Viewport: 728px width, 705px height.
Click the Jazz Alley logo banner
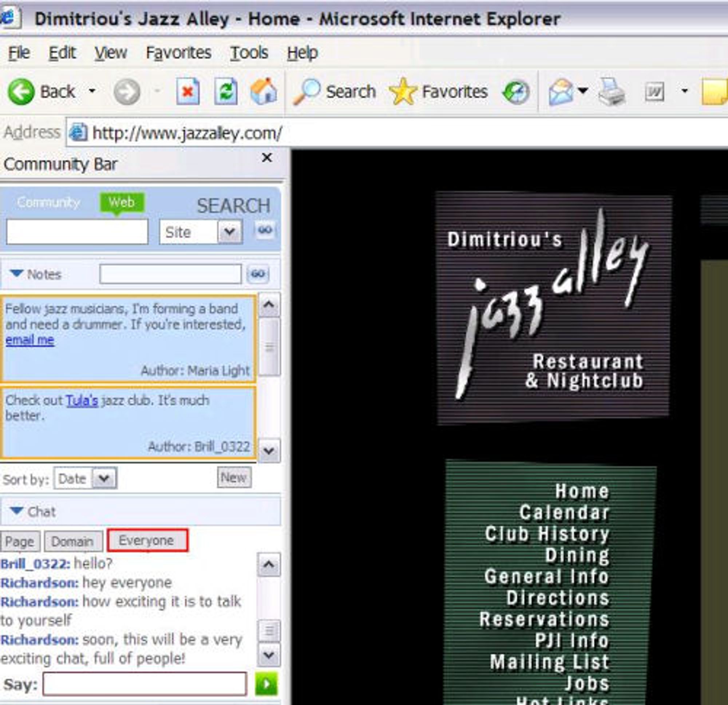pyautogui.click(x=553, y=308)
